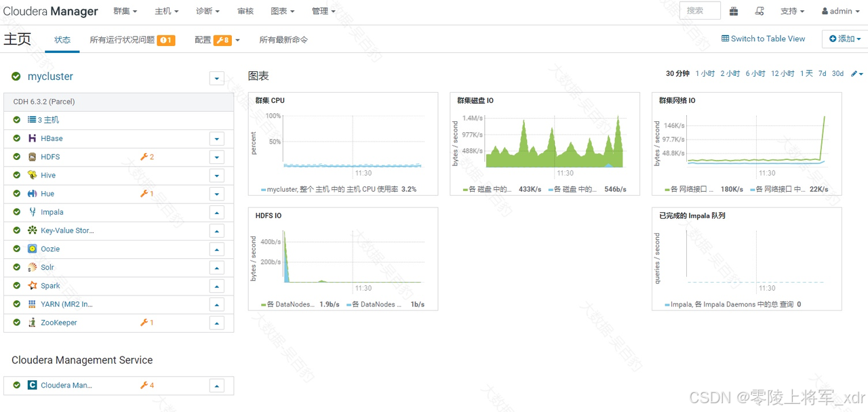This screenshot has width=868, height=412.
Task: Select the 30 分钟 time range
Action: tap(677, 73)
